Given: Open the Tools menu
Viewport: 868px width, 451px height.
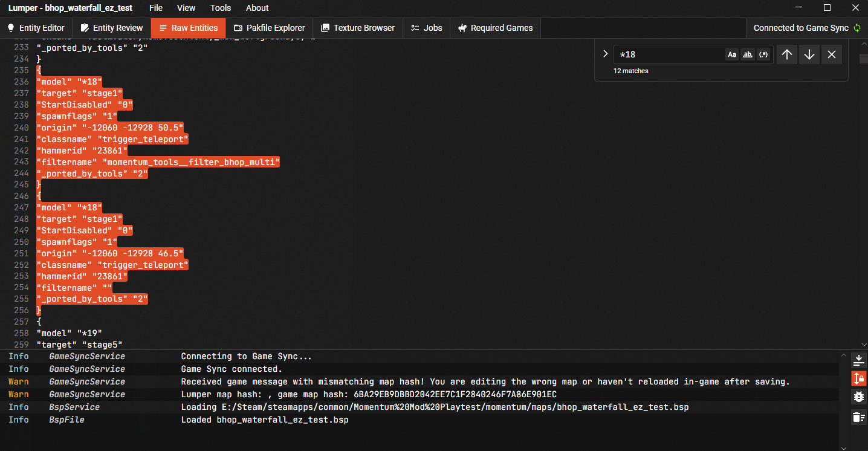Looking at the screenshot, I should (221, 8).
